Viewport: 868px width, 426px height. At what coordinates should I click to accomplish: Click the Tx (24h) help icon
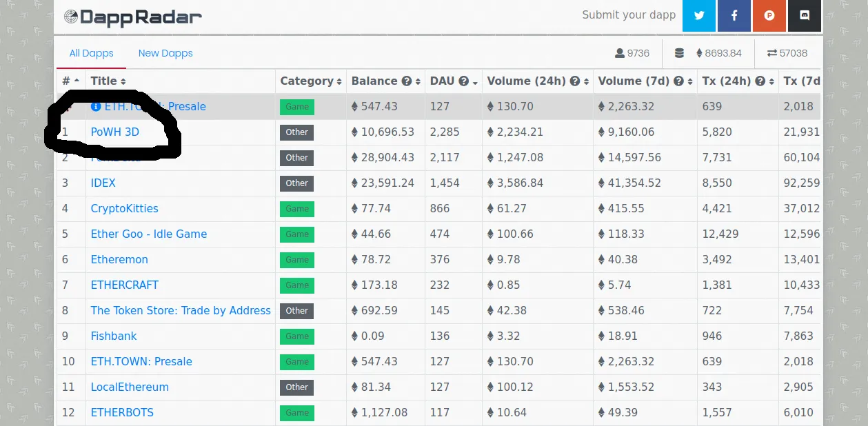click(760, 81)
